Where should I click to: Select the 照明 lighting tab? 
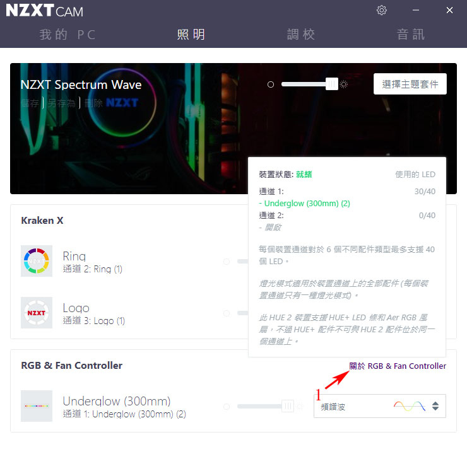191,34
